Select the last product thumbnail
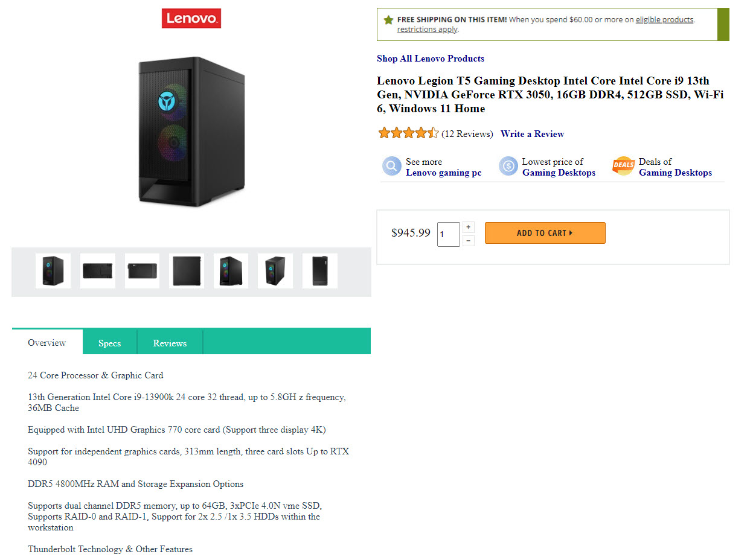Screen dimensions: 753x560 pos(320,271)
